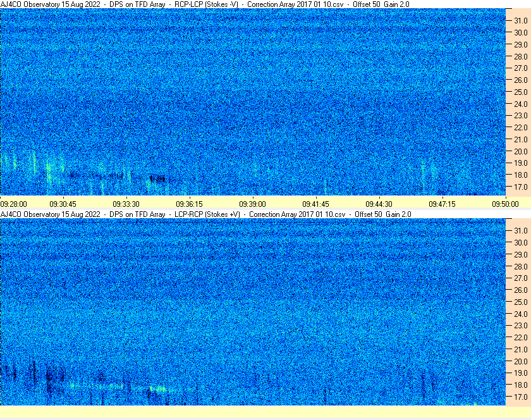Click 26.0 frequency label on Stokes +V chart
This screenshot has height=420, width=531.
[x=521, y=290]
